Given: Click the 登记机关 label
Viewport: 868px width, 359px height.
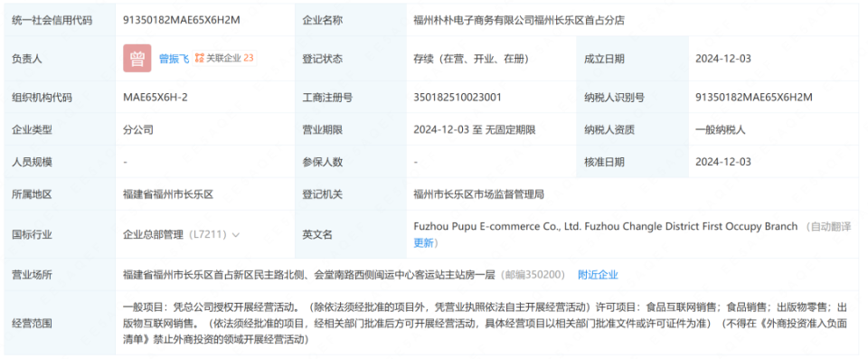Looking at the screenshot, I should coord(322,194).
